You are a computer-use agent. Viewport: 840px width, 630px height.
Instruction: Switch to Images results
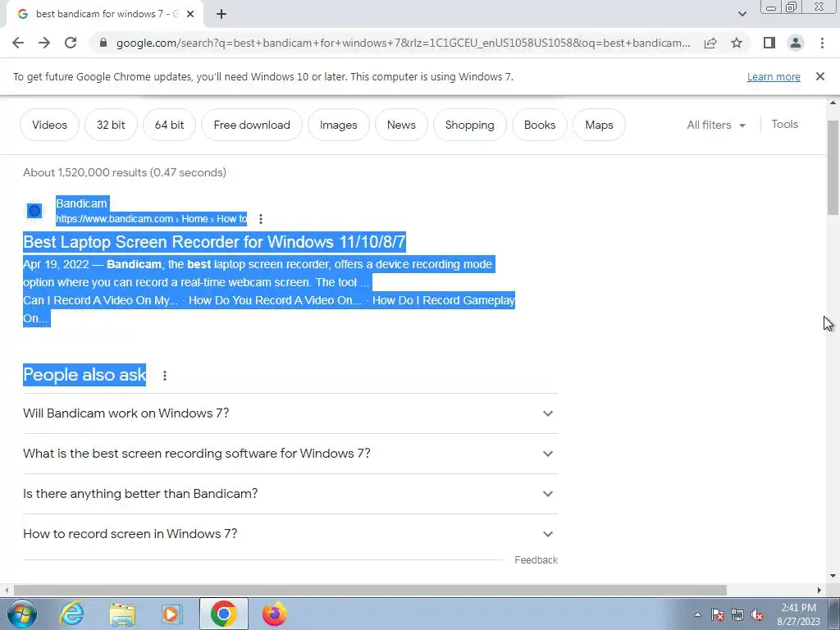coord(339,125)
